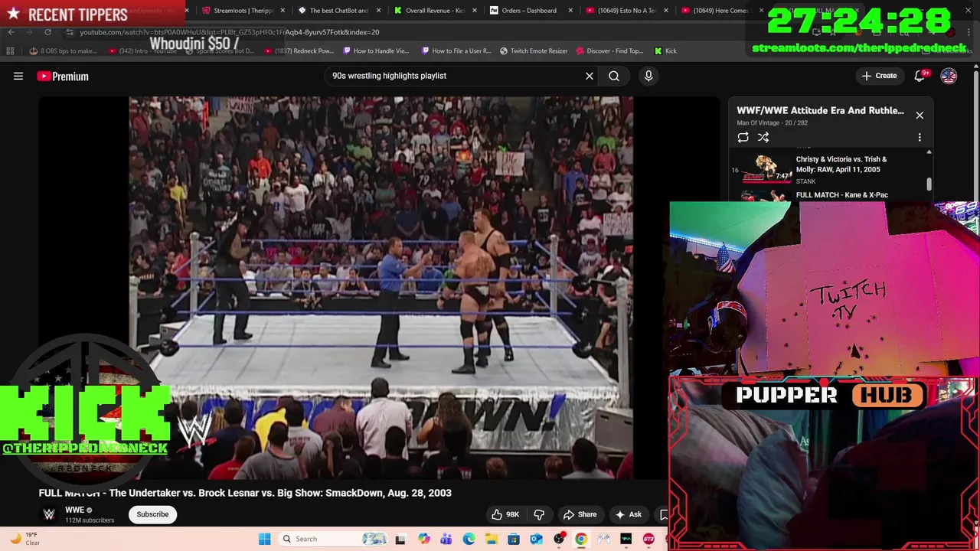980x551 pixels.
Task: Open the account avatar menu
Action: coord(949,76)
